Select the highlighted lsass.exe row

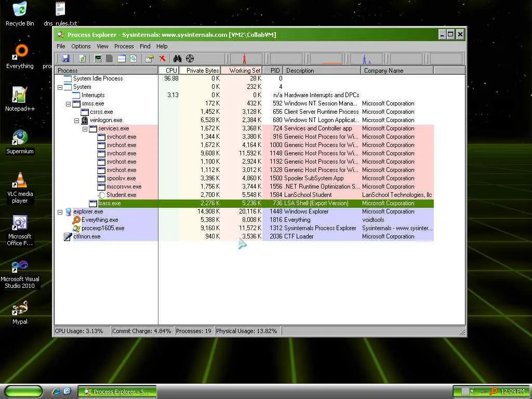point(244,203)
